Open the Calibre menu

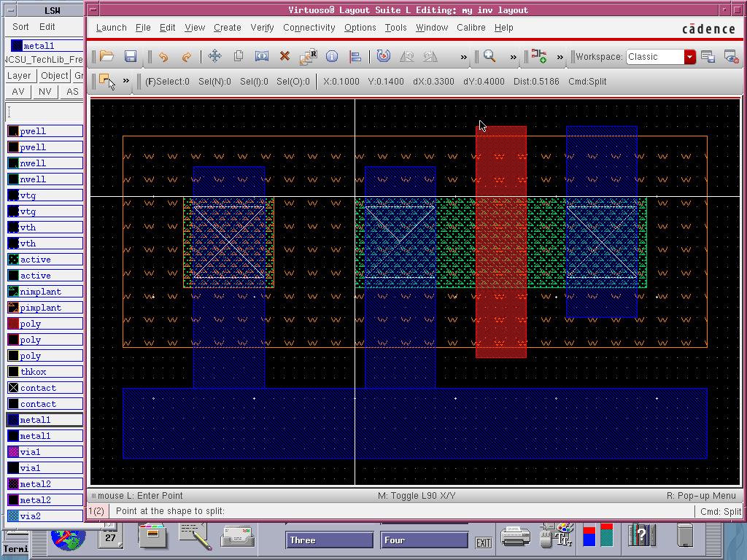pyautogui.click(x=471, y=28)
